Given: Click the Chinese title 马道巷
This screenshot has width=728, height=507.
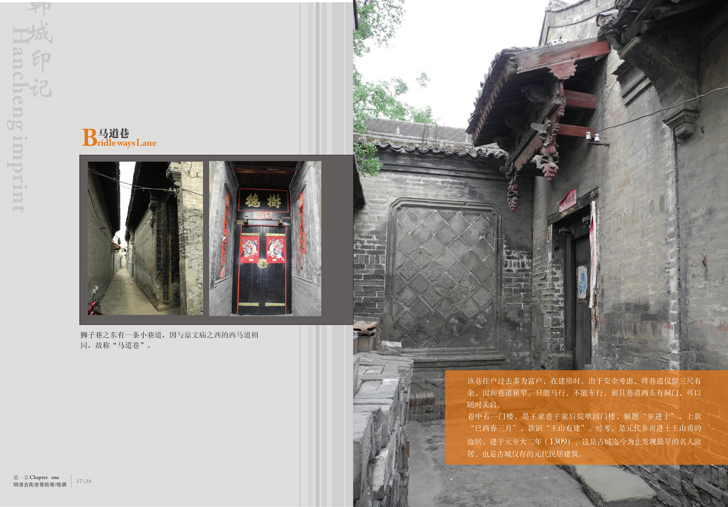Looking at the screenshot, I should pos(114,132).
